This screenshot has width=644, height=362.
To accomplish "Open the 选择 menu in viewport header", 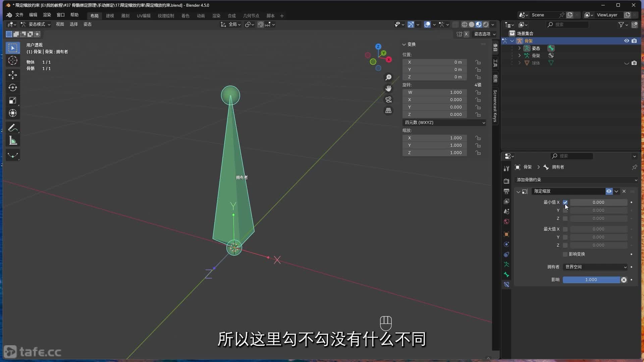I will point(74,24).
